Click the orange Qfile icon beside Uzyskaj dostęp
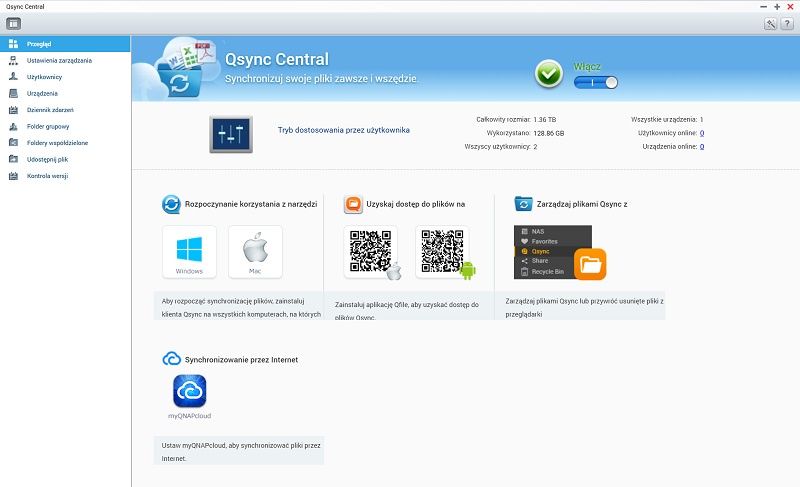The image size is (800, 487). coord(353,204)
